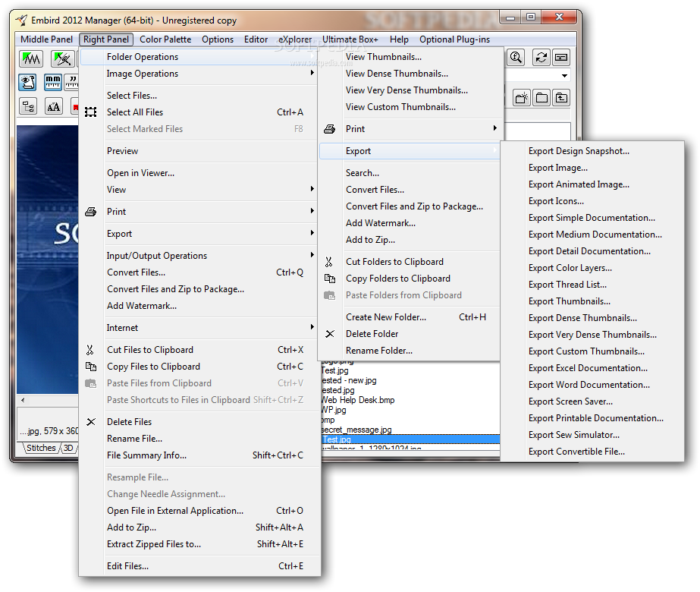
Task: Toggle the inch ruler units button
Action: click(x=72, y=82)
